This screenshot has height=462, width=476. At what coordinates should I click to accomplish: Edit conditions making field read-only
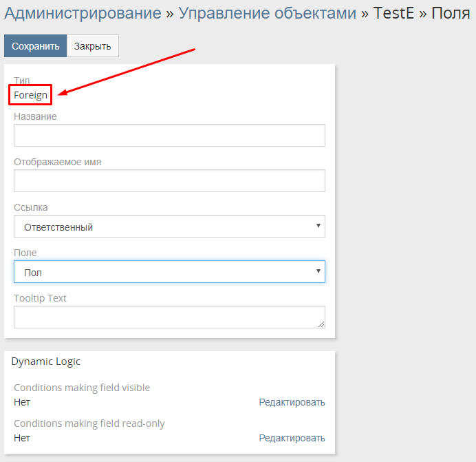coord(292,438)
